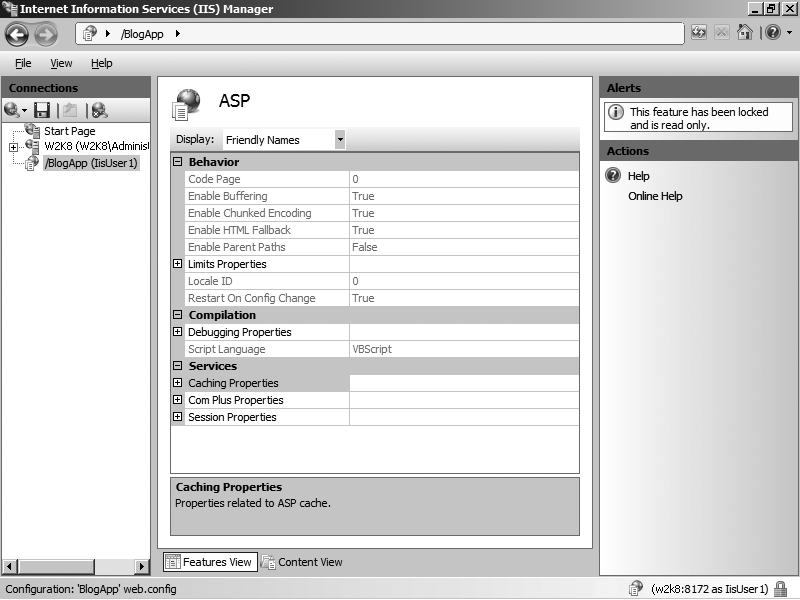Click the Delete Connection icon
The image size is (800, 600).
[99, 110]
